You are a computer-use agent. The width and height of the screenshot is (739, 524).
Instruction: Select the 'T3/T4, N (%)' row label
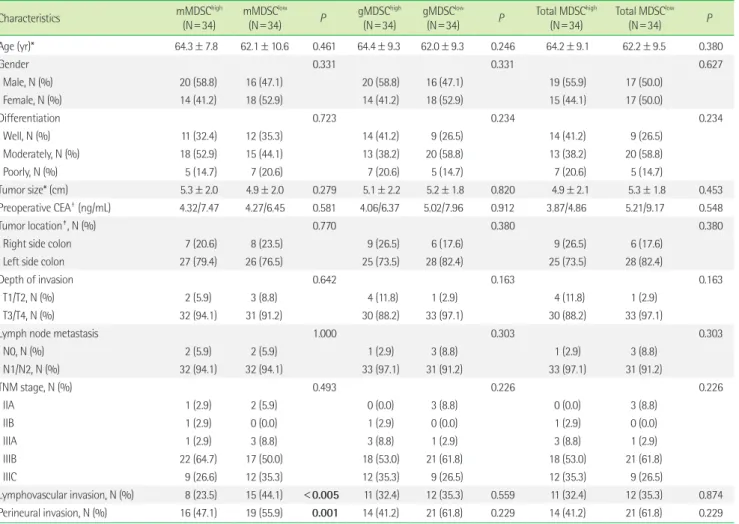28,315
